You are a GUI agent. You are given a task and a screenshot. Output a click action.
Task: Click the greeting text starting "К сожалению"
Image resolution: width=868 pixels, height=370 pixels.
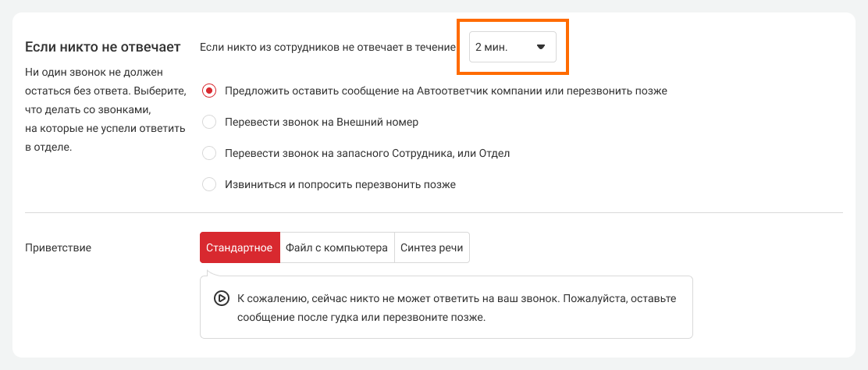[456, 308]
